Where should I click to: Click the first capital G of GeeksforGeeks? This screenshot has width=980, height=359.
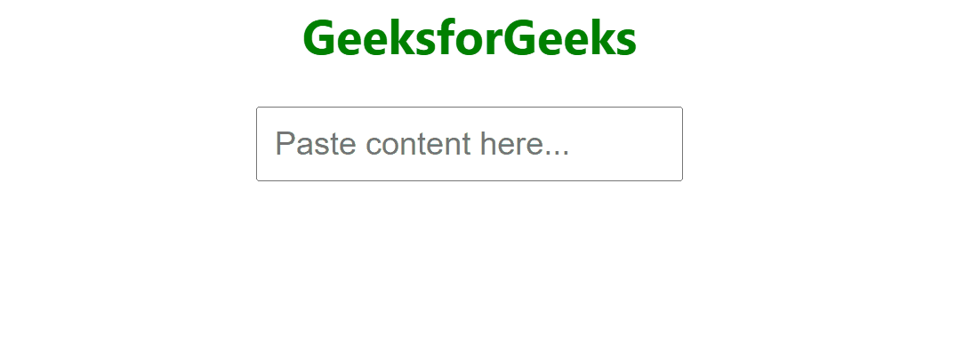coord(320,38)
